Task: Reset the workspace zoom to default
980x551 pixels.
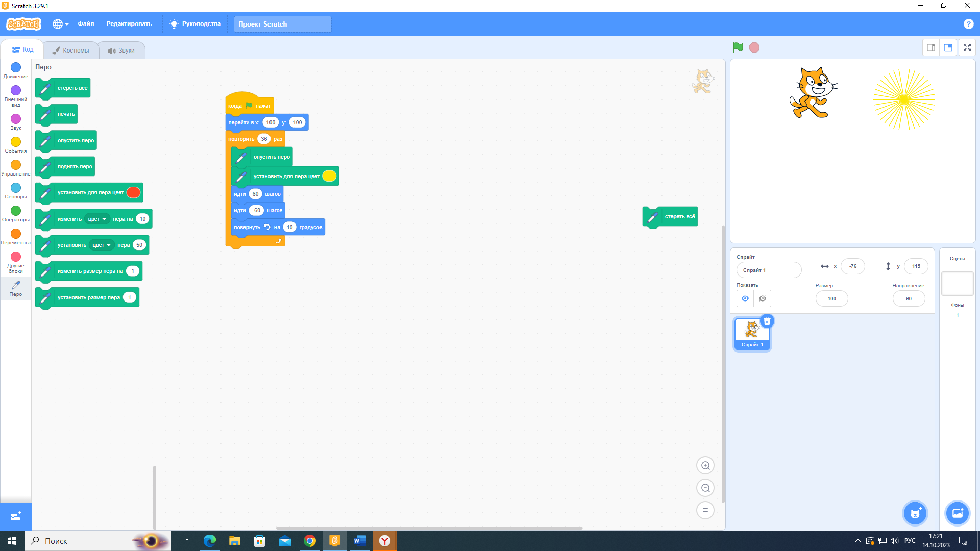Action: tap(705, 510)
